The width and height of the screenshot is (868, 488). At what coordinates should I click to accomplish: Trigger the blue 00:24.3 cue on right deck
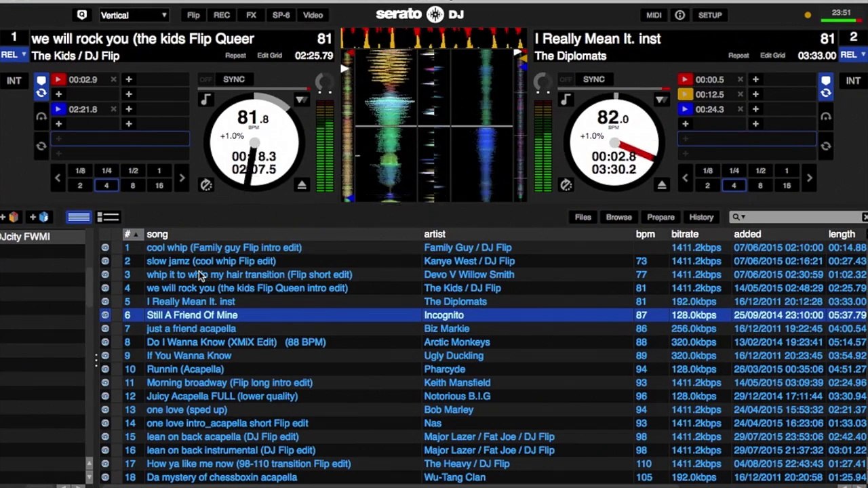(x=685, y=109)
